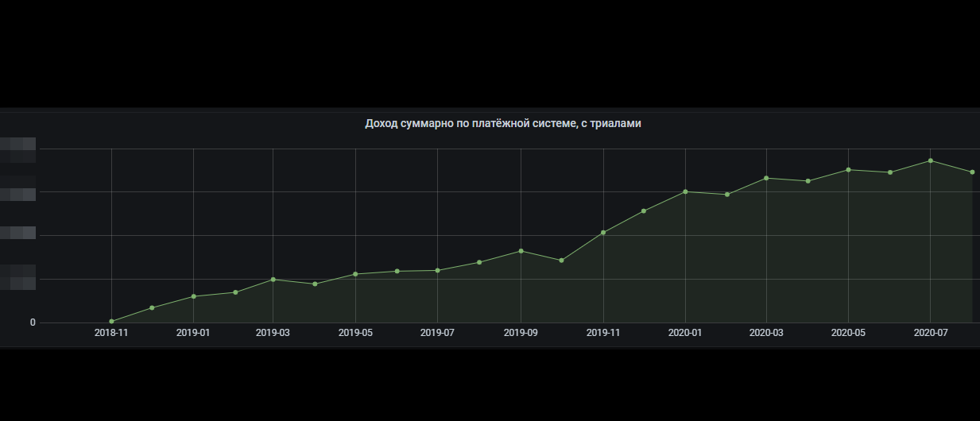Select the peak data point at 2020-07

931,160
